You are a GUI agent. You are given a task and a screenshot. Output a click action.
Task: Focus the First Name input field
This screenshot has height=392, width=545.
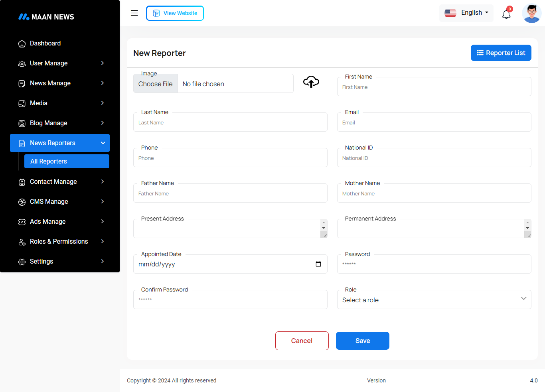[434, 87]
